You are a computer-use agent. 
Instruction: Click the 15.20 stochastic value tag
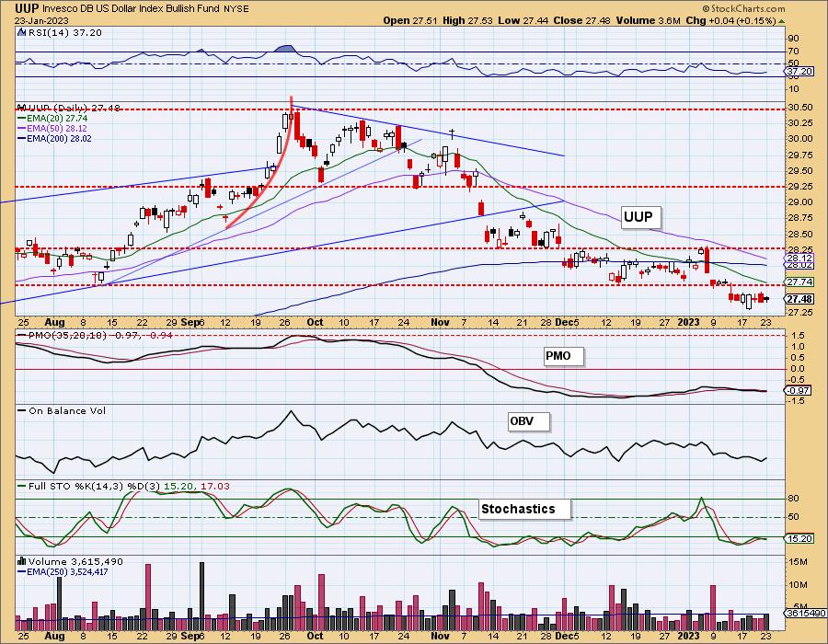coord(799,539)
